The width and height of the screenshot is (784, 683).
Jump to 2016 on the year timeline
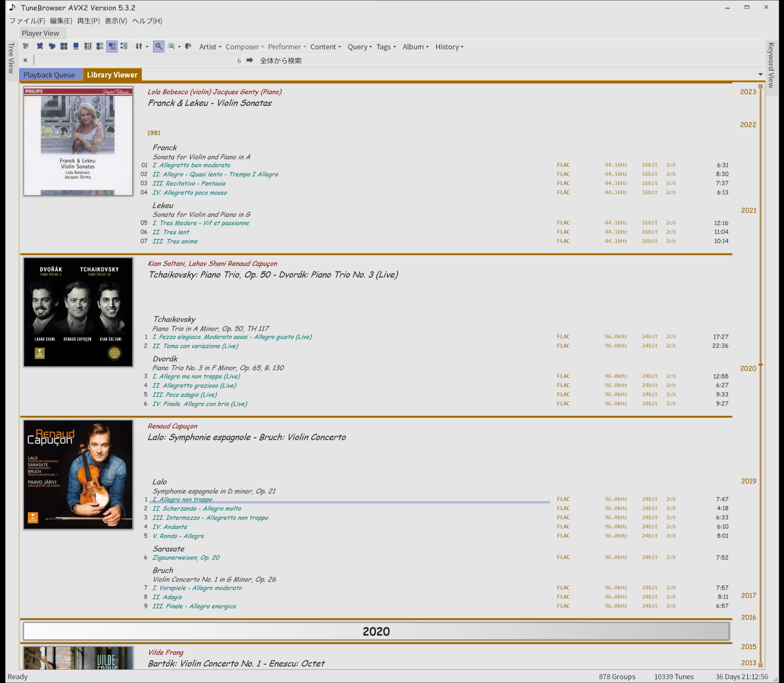click(748, 617)
